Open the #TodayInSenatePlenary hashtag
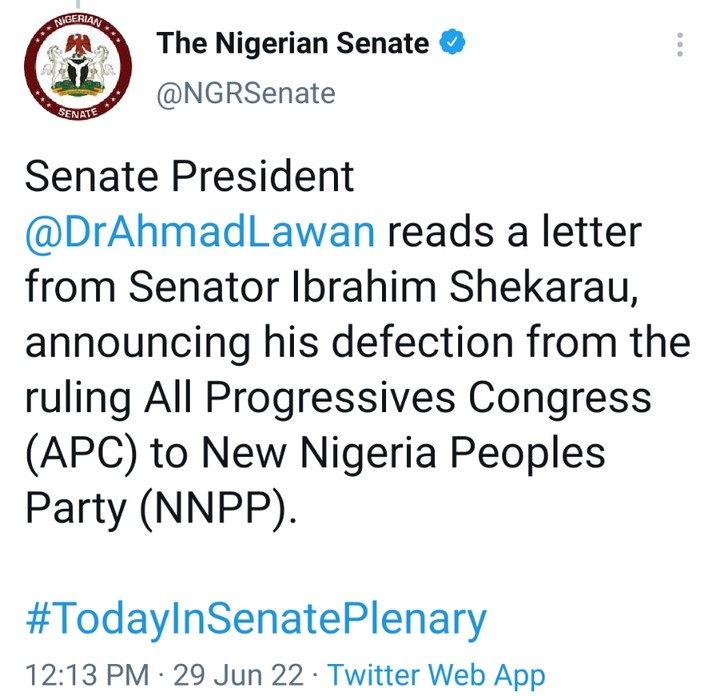The width and height of the screenshot is (720, 696). coord(255,619)
